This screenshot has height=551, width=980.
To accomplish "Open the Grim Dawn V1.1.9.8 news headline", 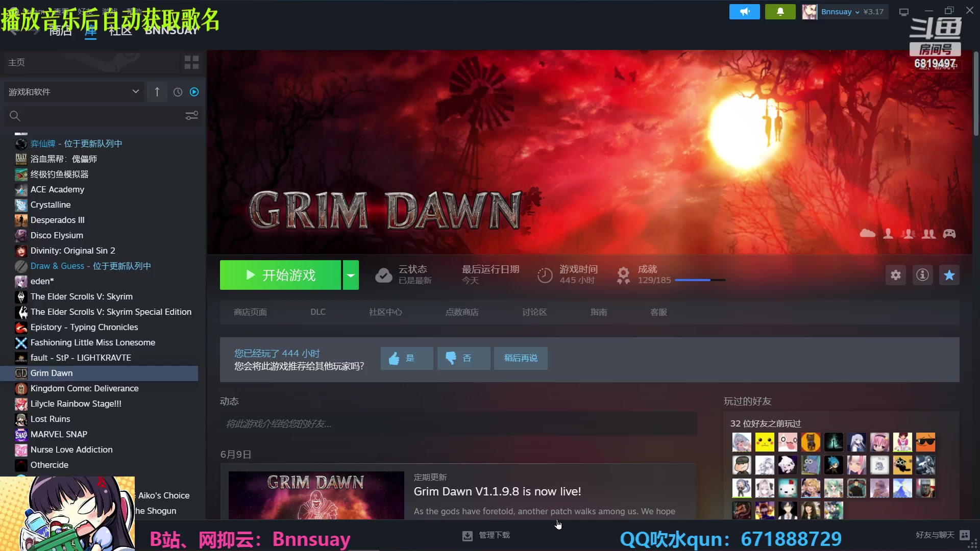I will [x=497, y=491].
